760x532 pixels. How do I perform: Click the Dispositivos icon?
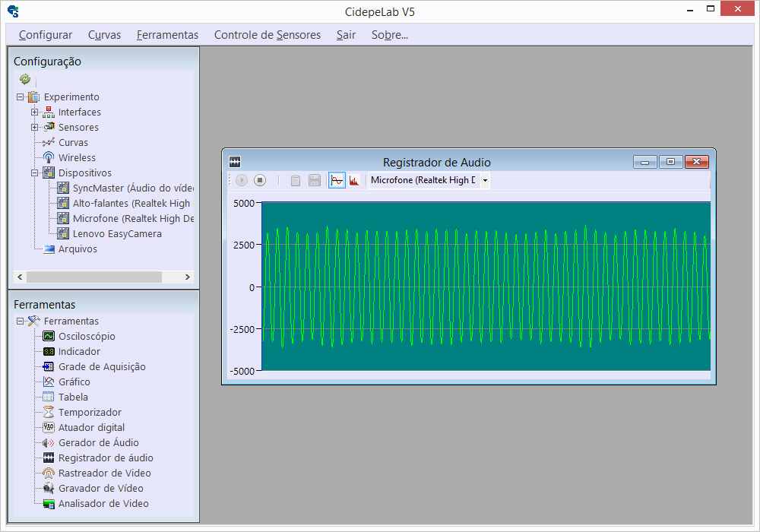(x=49, y=173)
